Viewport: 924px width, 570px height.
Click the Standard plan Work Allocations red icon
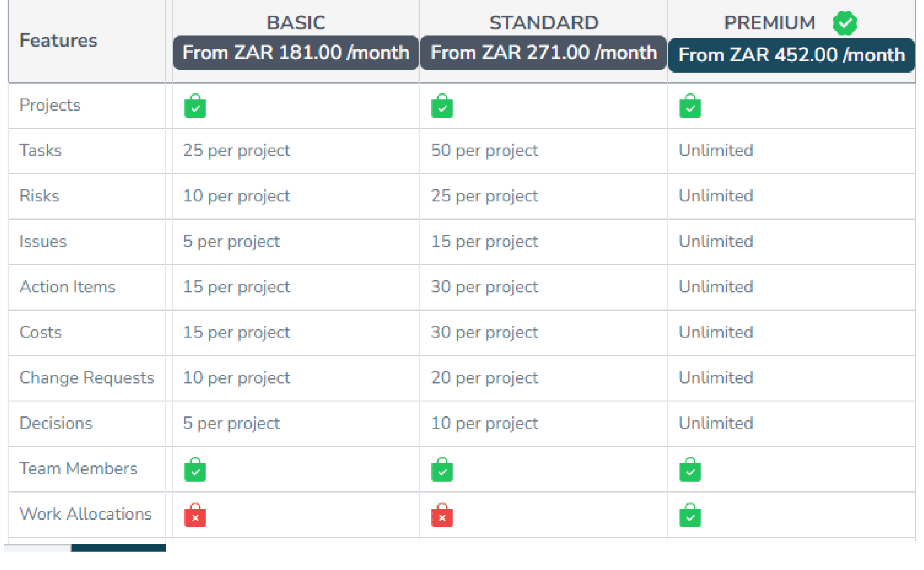click(442, 515)
